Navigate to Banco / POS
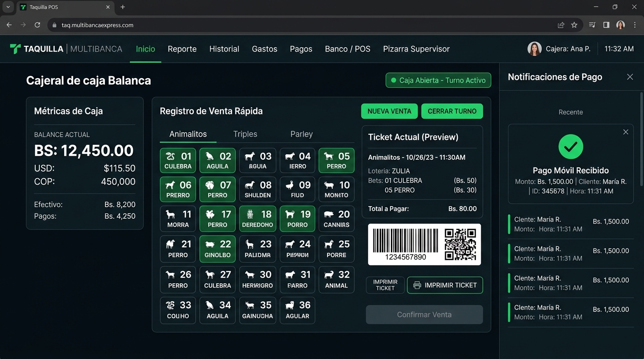 348,49
